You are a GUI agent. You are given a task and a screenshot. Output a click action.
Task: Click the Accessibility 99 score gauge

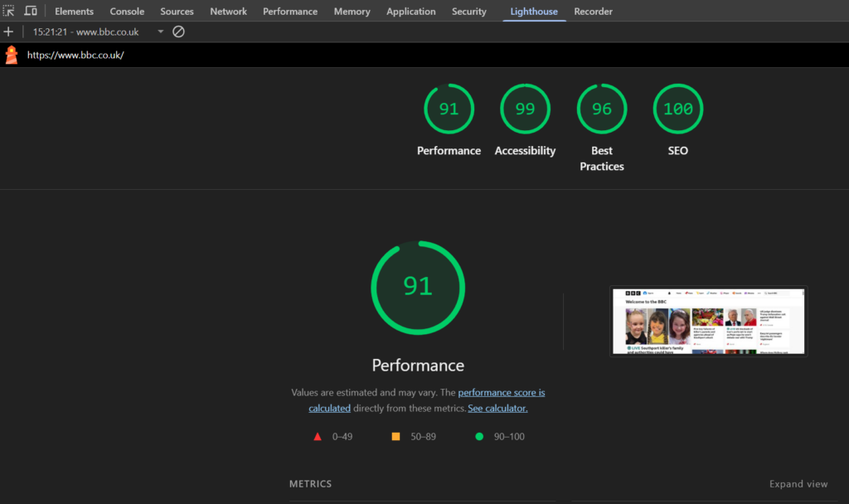pyautogui.click(x=525, y=109)
